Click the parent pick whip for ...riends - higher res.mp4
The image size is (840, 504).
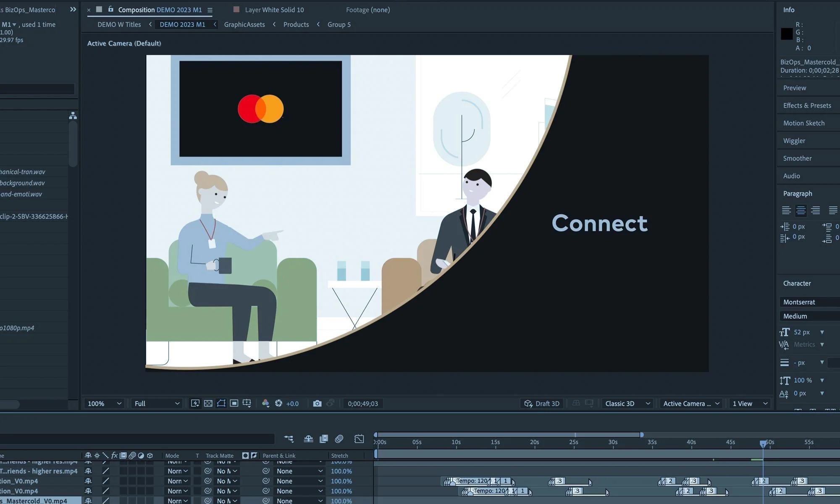[x=266, y=471]
